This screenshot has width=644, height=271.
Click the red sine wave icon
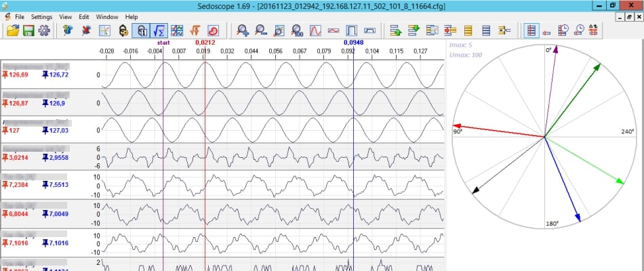[x=315, y=30]
